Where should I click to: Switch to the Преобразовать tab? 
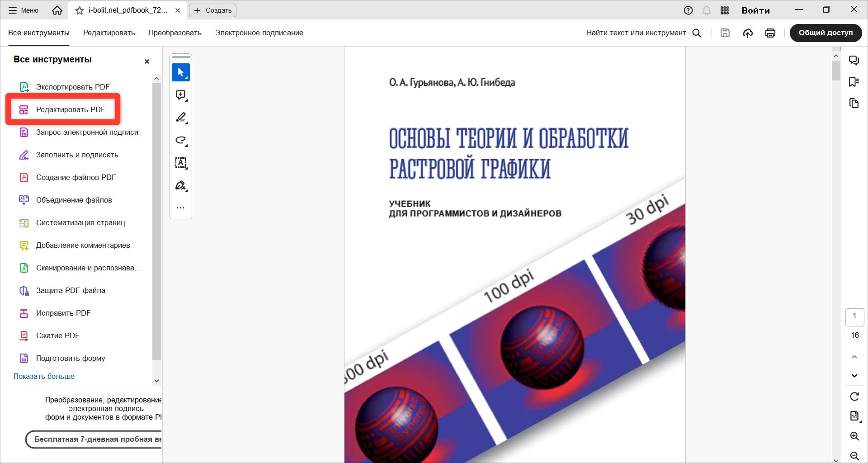coord(175,33)
